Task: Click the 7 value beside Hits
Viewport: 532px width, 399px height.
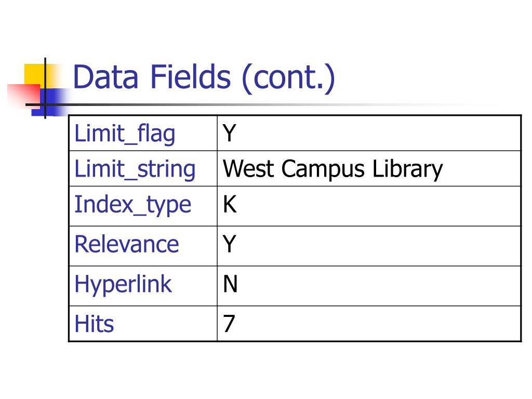Action: point(229,323)
